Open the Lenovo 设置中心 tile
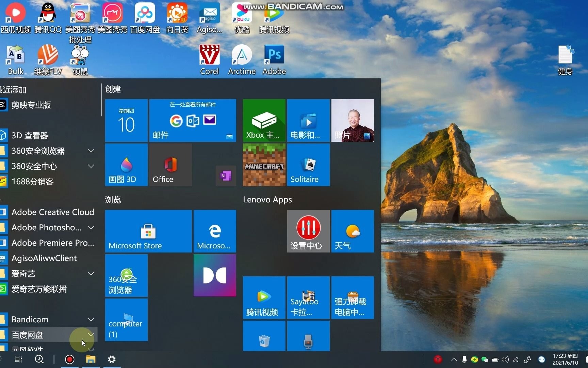The width and height of the screenshot is (588, 368). tap(308, 231)
